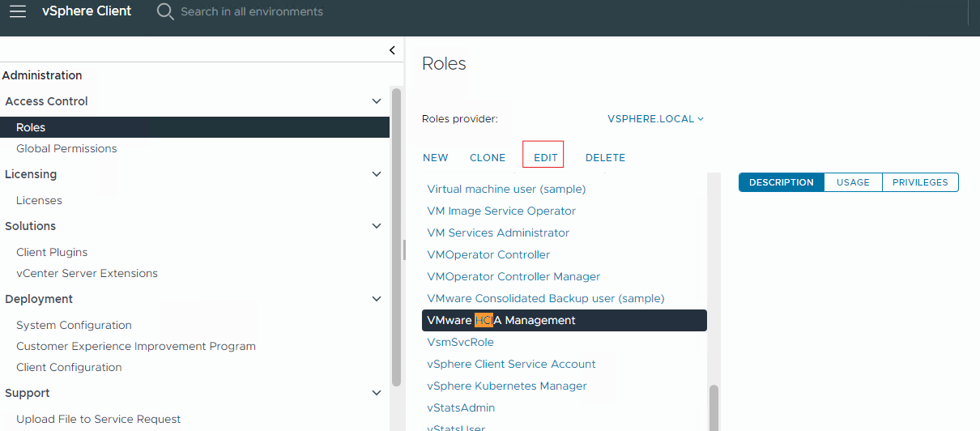Collapse the Support section chevron
The height and width of the screenshot is (431, 980).
coord(376,393)
